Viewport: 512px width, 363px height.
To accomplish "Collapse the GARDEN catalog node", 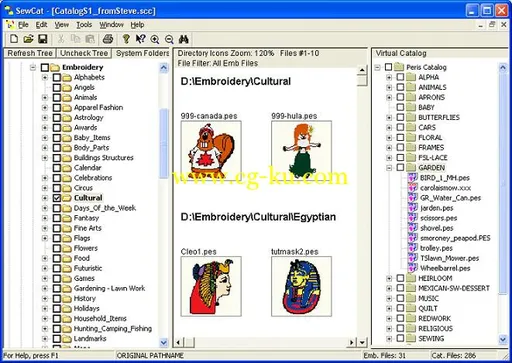I will 389,168.
